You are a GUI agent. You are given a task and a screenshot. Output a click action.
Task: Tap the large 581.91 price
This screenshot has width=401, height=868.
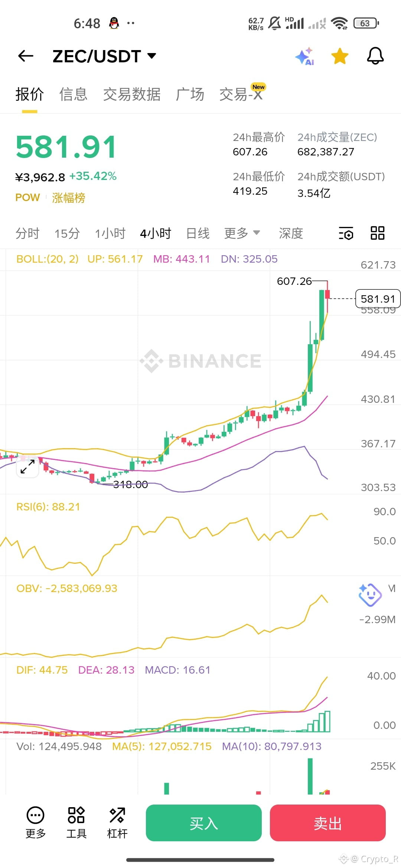pyautogui.click(x=66, y=147)
